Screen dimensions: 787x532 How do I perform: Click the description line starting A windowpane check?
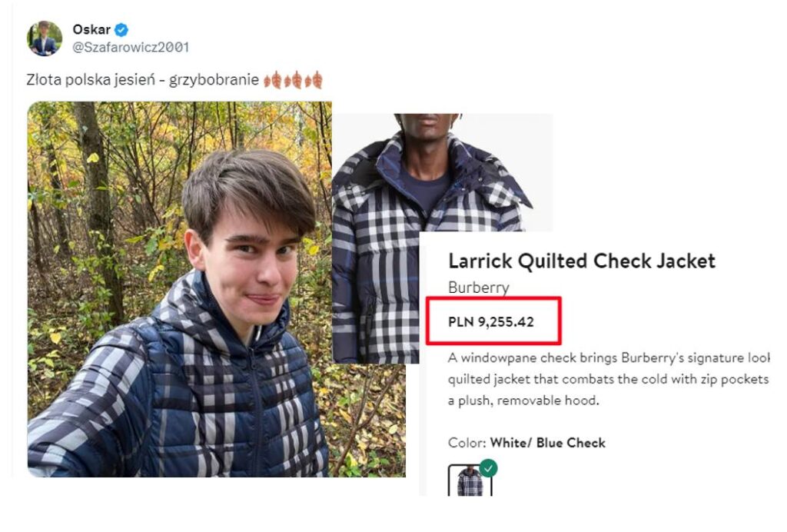coord(609,357)
